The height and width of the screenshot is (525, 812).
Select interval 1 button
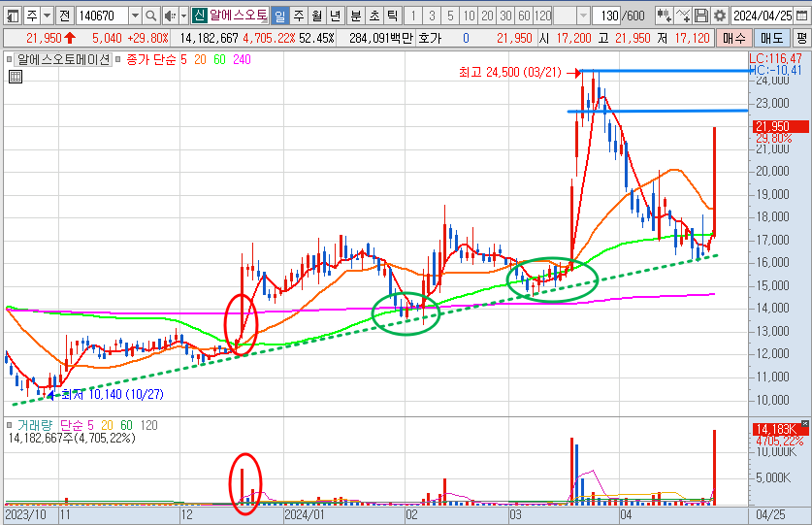[413, 16]
